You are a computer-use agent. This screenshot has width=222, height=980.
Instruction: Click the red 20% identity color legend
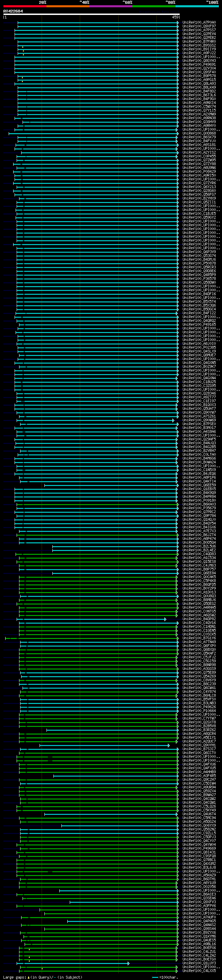tap(25, 7)
